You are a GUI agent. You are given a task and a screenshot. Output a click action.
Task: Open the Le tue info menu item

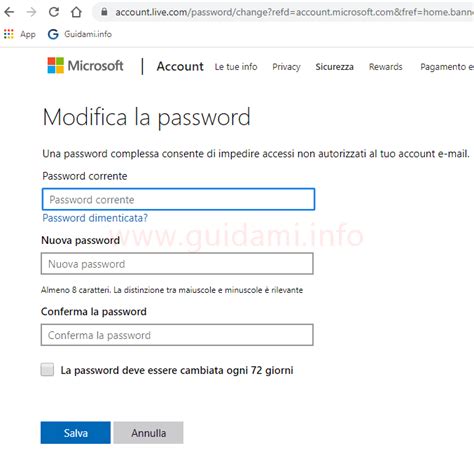[x=236, y=67]
